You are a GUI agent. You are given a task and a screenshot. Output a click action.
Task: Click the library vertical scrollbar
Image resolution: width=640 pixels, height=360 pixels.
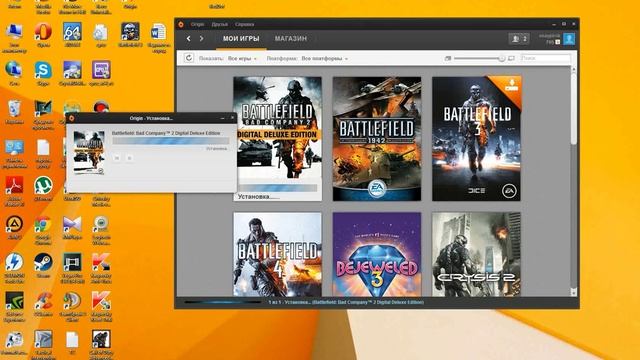tap(573, 108)
